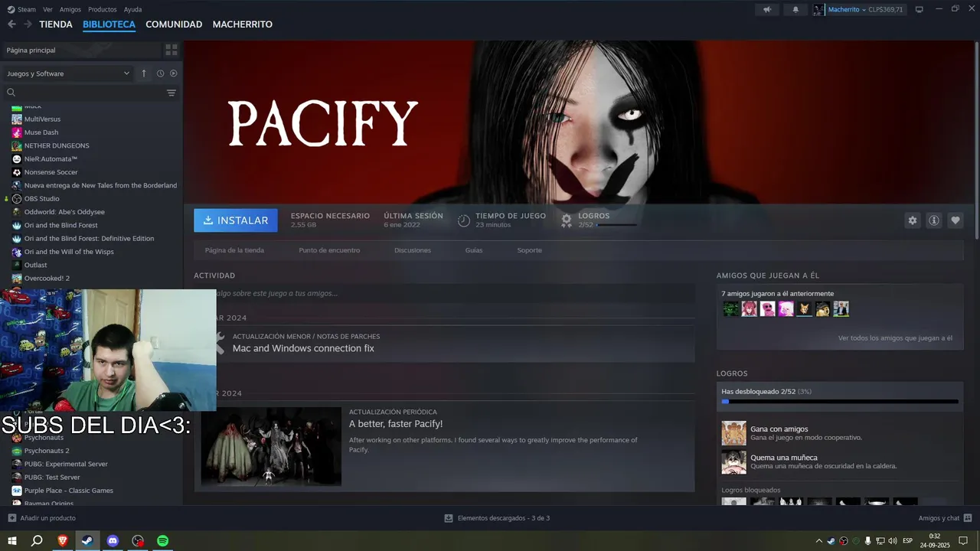Viewport: 980px width, 551px height.
Task: Show Pacify game info icon
Action: (x=934, y=220)
